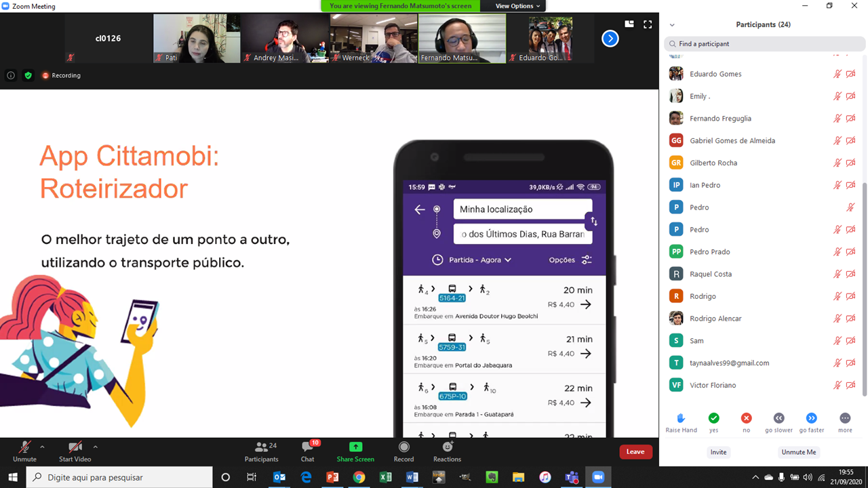Select participant Emily in list
This screenshot has width=868, height=488.
763,96
